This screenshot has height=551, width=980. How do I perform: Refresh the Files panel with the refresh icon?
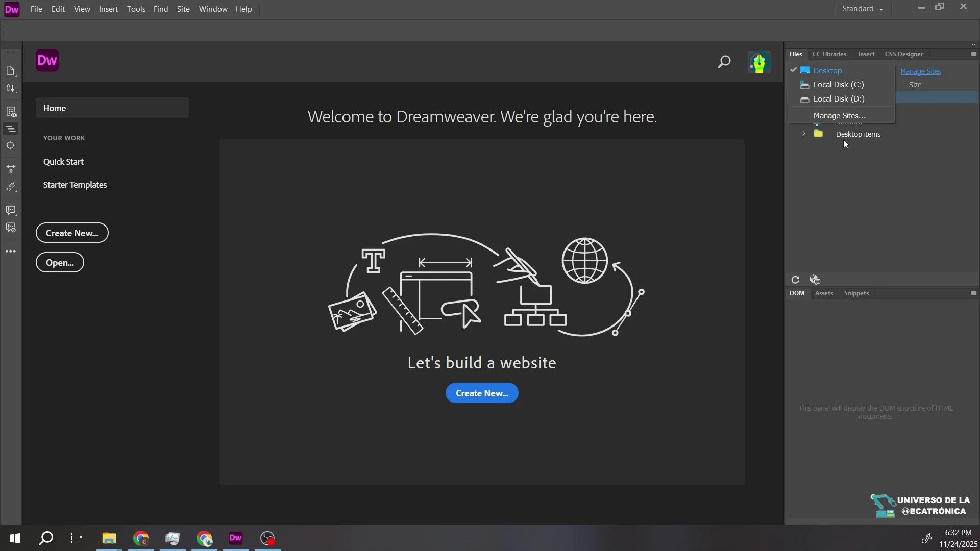[x=795, y=280]
